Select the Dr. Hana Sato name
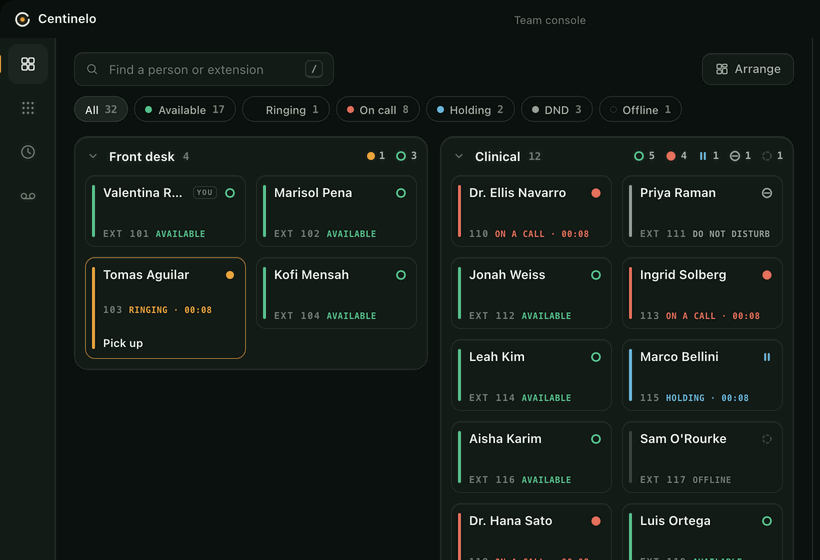820x560 pixels. [x=510, y=521]
